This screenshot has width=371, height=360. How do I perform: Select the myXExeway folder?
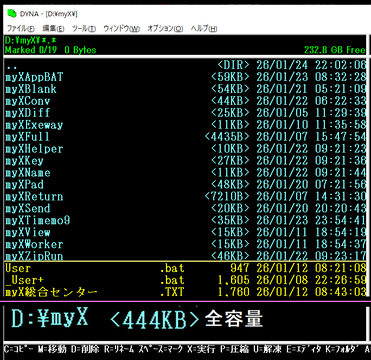coord(185,125)
